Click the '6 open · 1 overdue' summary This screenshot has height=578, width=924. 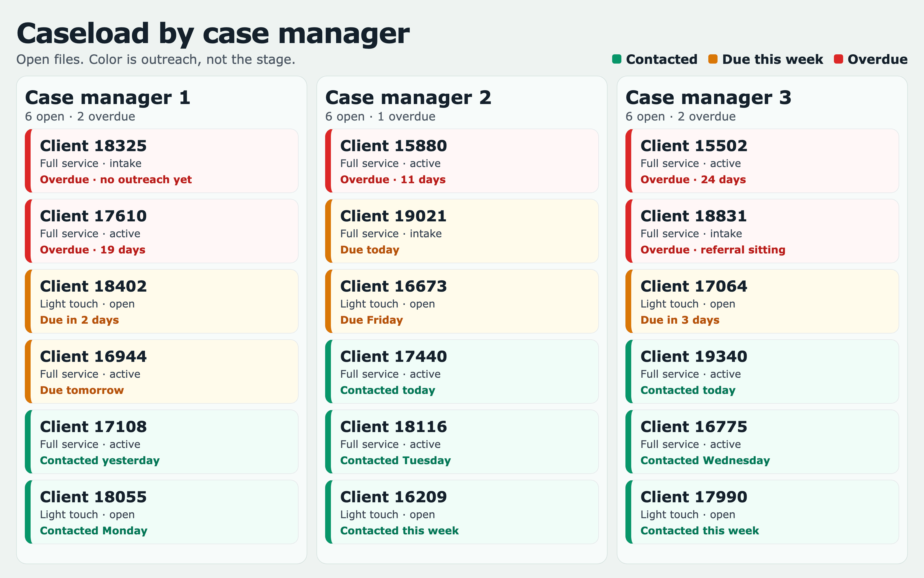380,116
